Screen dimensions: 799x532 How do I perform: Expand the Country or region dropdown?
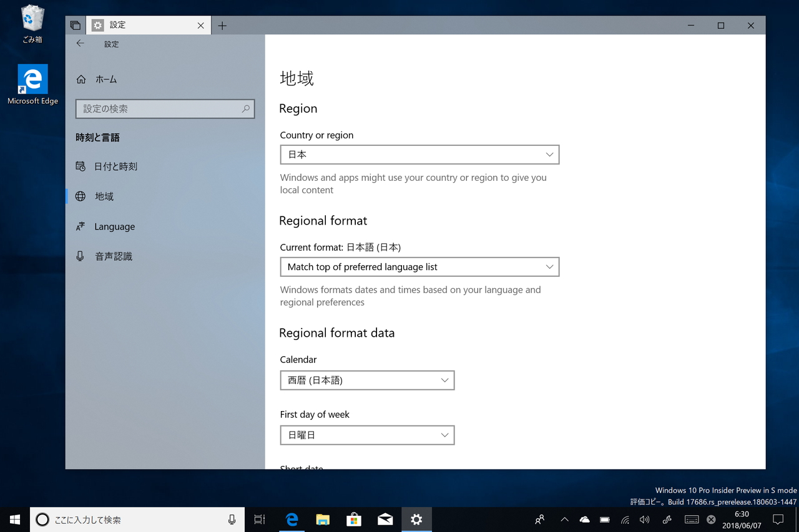pyautogui.click(x=419, y=155)
